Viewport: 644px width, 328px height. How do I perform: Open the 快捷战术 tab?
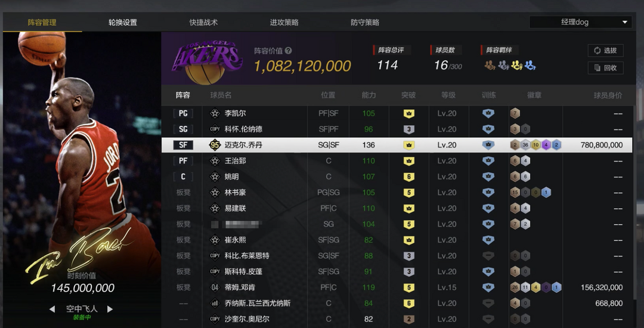coord(203,22)
